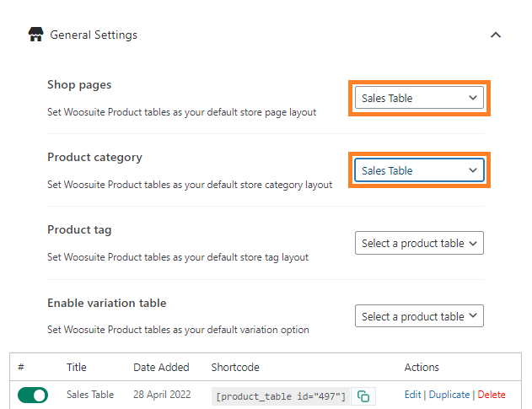The height and width of the screenshot is (409, 532).
Task: Click the General Settings heading
Action: point(94,35)
